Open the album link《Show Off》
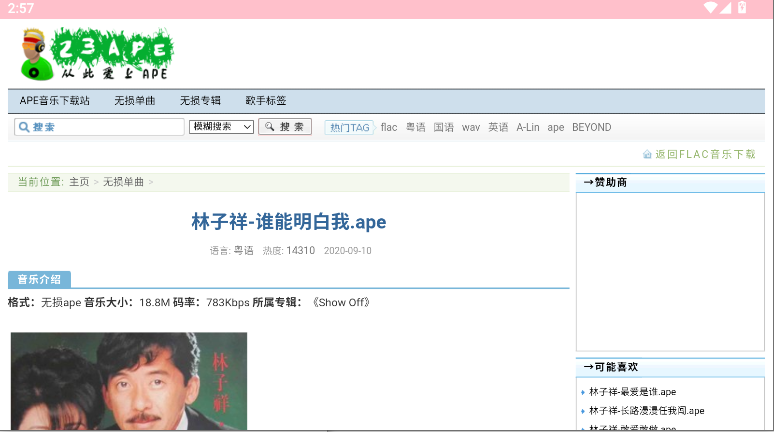Image resolution: width=774 pixels, height=432 pixels. (x=341, y=302)
